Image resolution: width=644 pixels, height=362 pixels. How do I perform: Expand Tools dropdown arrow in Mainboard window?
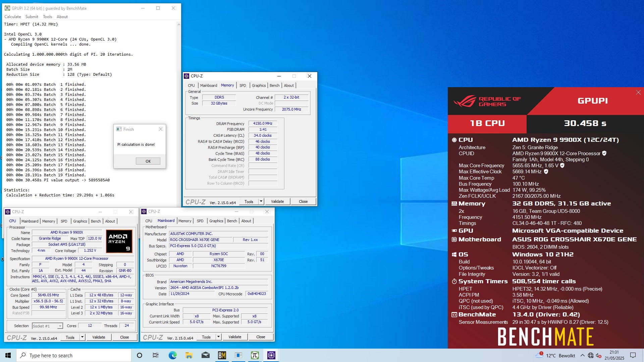(219, 337)
